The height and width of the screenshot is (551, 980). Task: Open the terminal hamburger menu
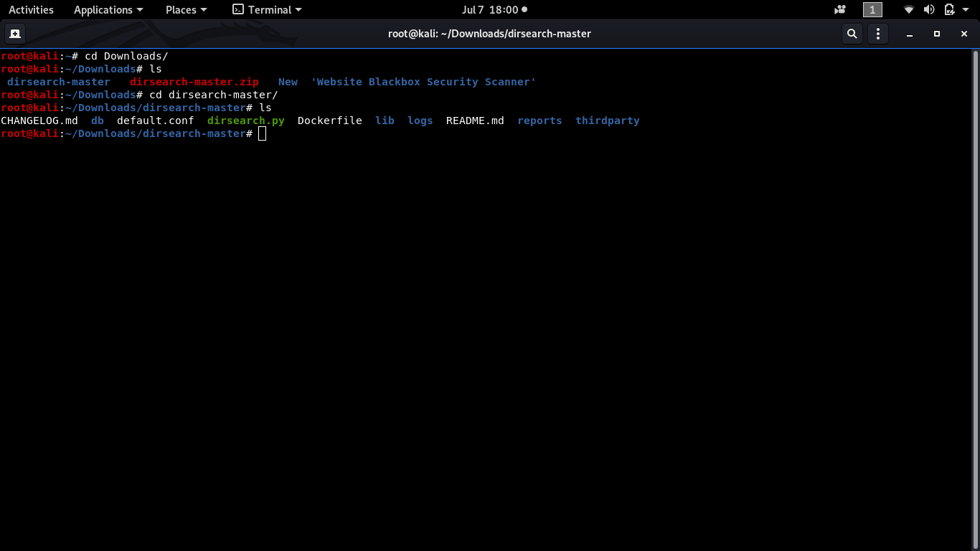[878, 34]
